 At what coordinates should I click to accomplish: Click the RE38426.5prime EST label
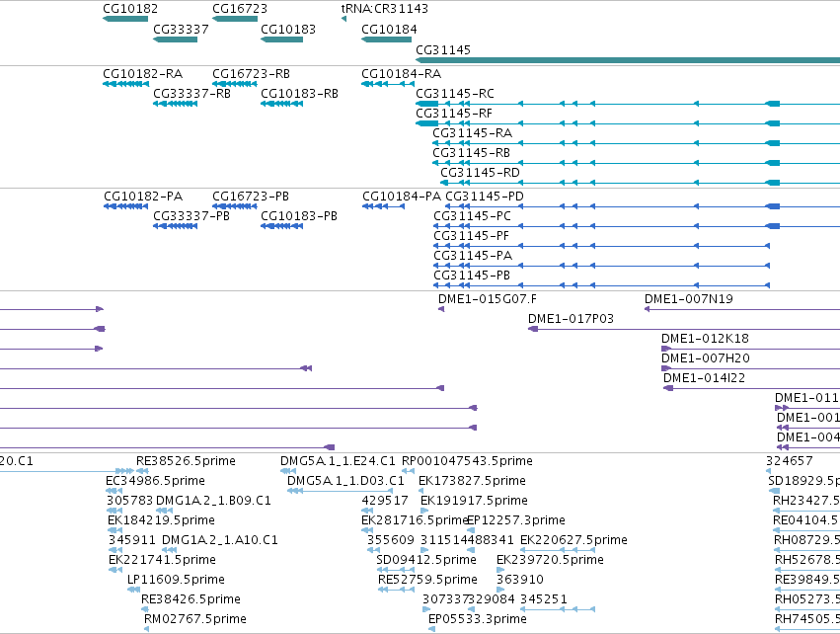point(191,599)
